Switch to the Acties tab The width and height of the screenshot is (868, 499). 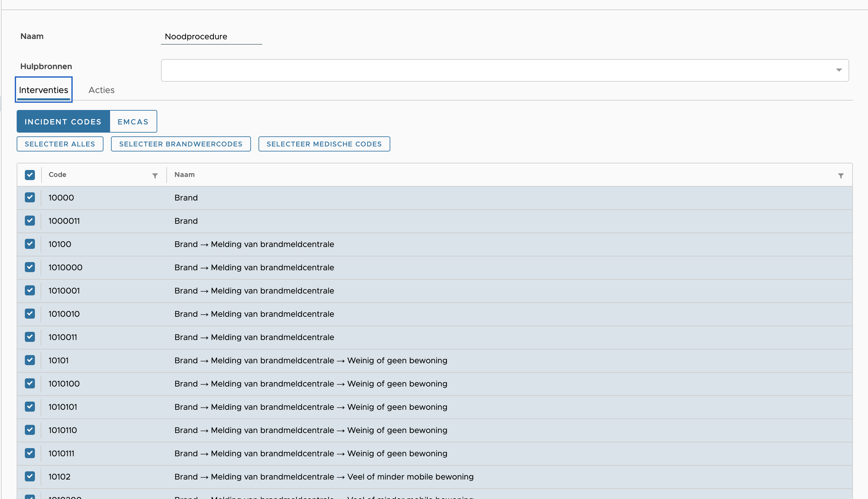coord(101,90)
